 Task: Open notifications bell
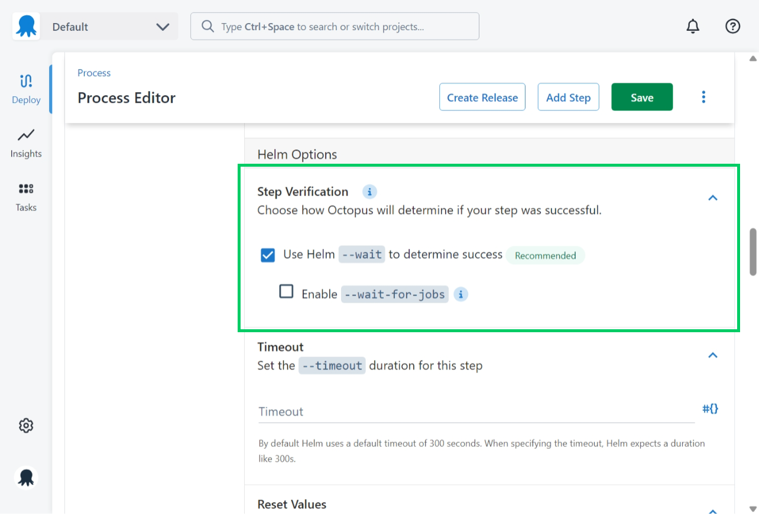(x=693, y=27)
